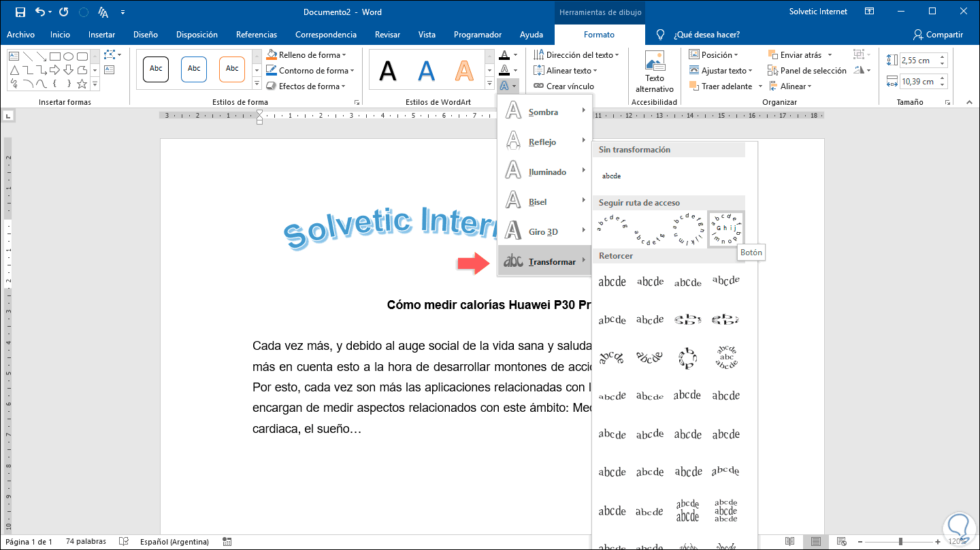This screenshot has width=980, height=550.
Task: Open Contorno de forma dropdown
Action: tap(309, 70)
